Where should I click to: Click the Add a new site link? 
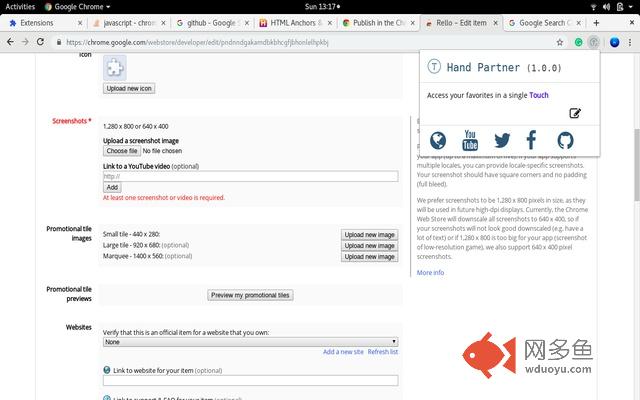click(x=343, y=351)
